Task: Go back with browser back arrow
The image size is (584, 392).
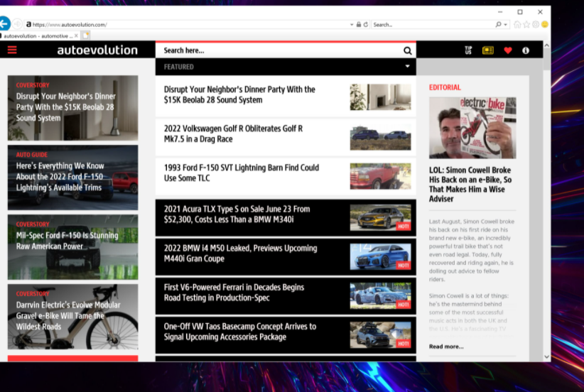Action: pos(4,23)
